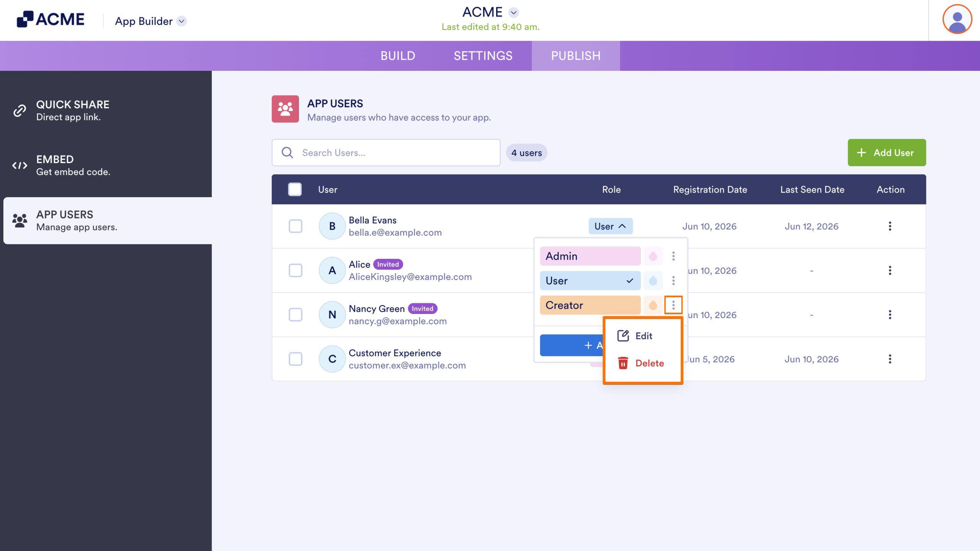Click Alice's avatar circle A
The image size is (980, 551).
tap(332, 270)
